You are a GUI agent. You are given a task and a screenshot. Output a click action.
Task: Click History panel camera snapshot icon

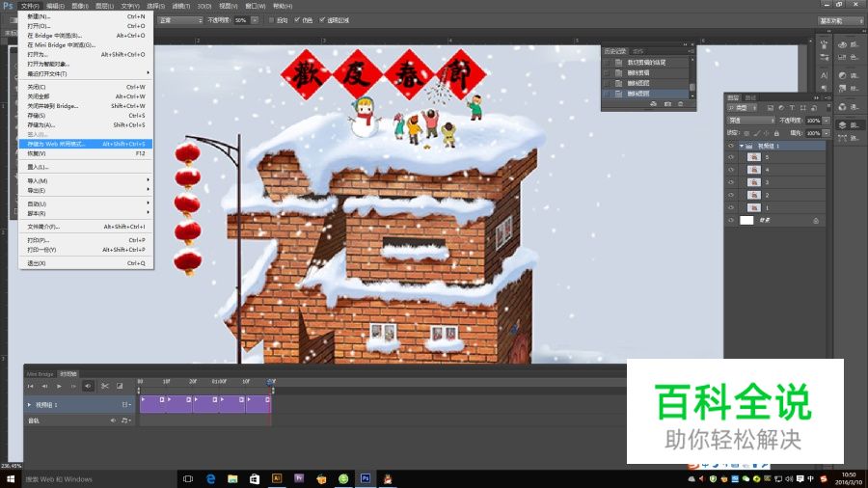coord(667,103)
